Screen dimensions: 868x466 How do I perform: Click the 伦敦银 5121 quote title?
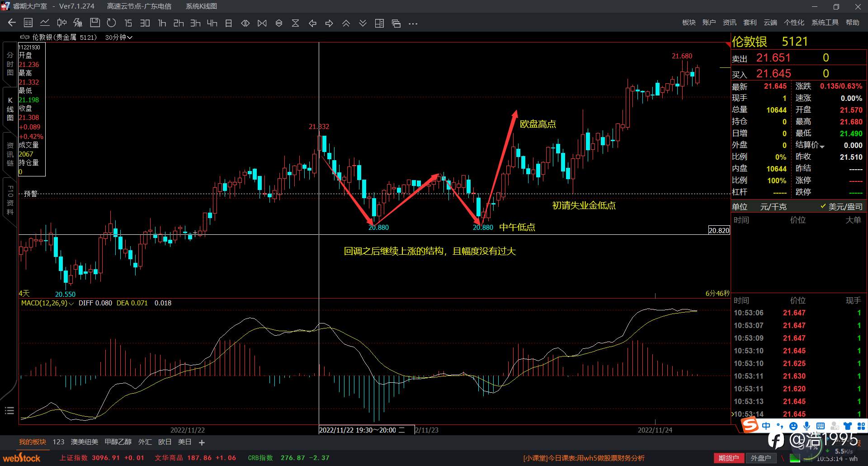pyautogui.click(x=769, y=42)
